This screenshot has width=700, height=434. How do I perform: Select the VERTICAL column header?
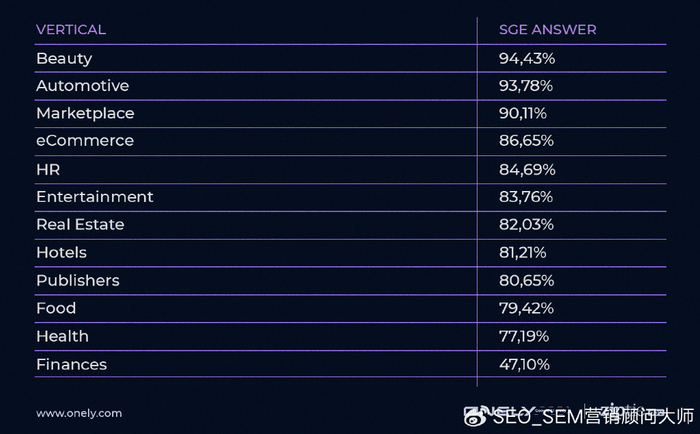pyautogui.click(x=70, y=30)
